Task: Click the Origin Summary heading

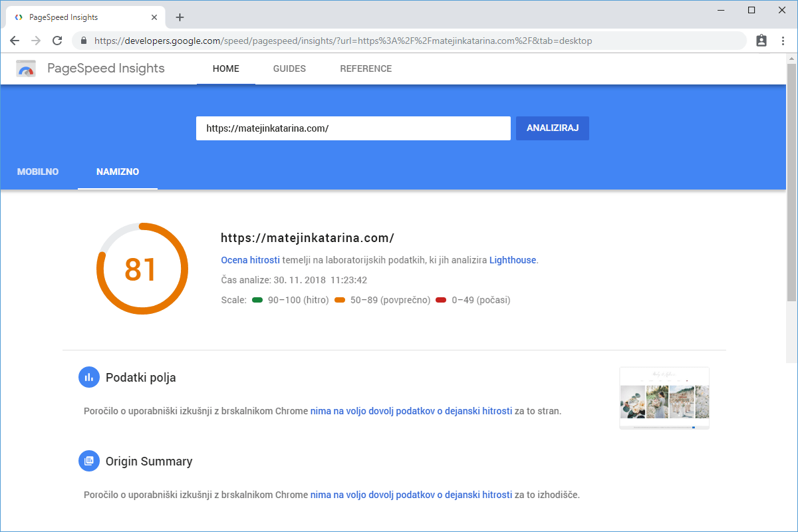Action: click(149, 462)
